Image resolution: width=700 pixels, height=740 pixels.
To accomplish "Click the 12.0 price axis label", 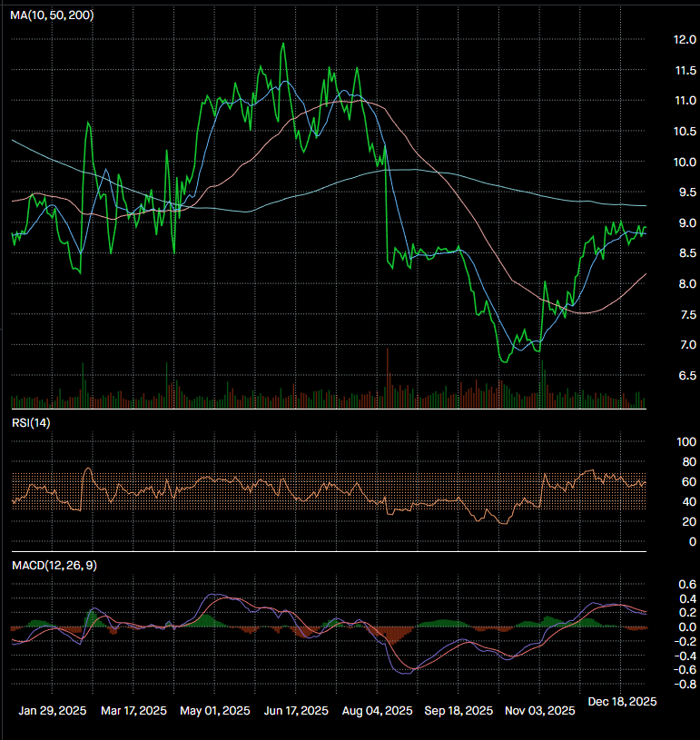I will click(685, 40).
